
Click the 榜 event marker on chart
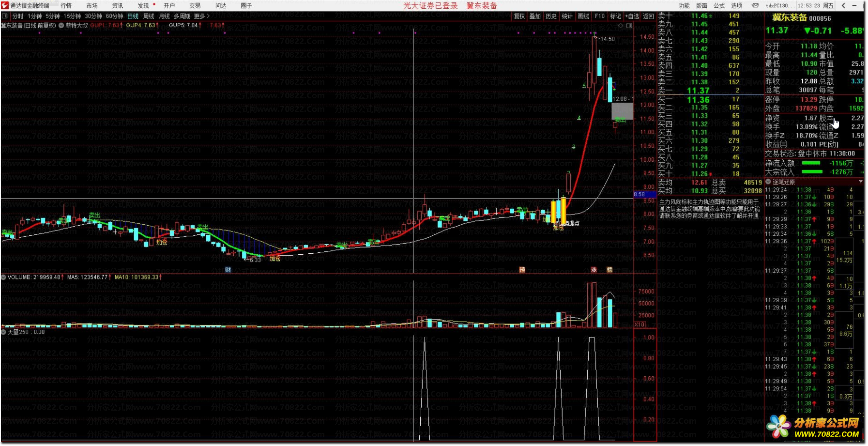coord(609,270)
